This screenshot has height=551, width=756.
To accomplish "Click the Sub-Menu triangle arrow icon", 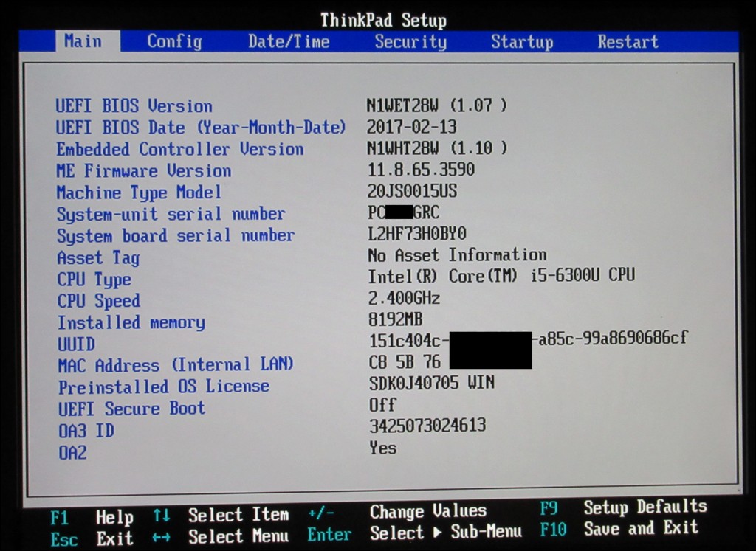I will click(x=437, y=533).
